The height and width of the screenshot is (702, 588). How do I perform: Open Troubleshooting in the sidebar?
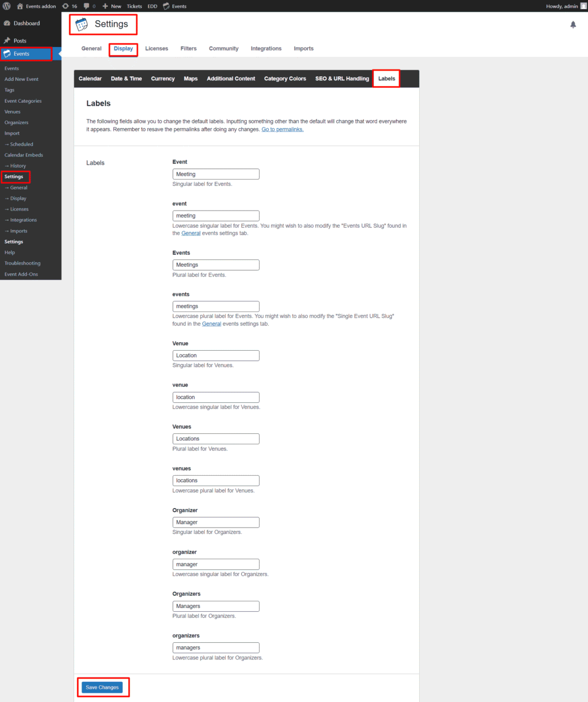pos(22,263)
